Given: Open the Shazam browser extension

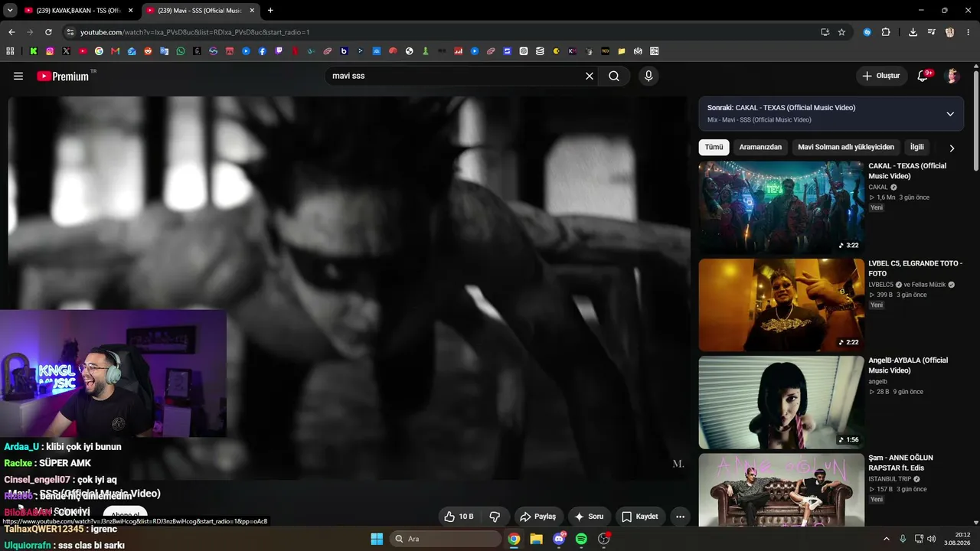Looking at the screenshot, I should (x=867, y=32).
